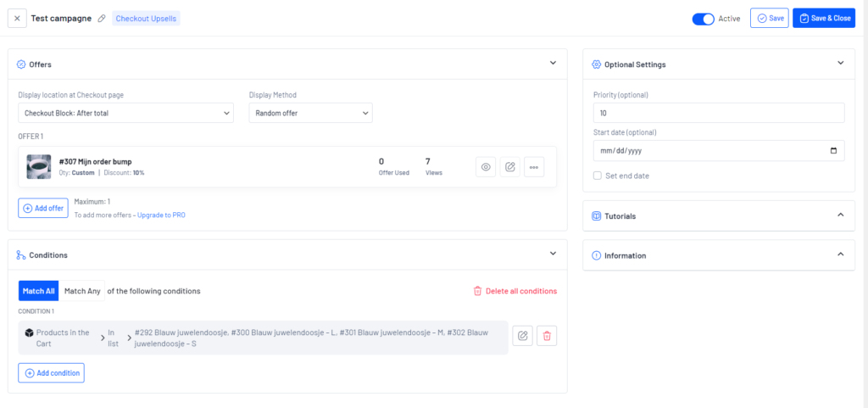This screenshot has width=868, height=408.
Task: Add a new condition
Action: coord(52,373)
